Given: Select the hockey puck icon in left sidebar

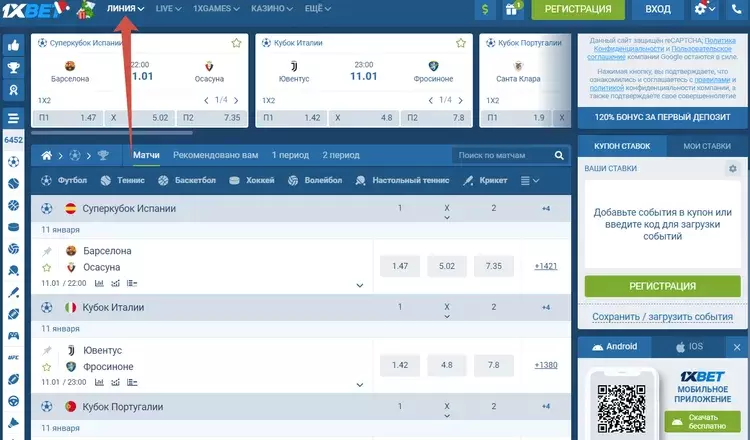Looking at the screenshot, I should click(13, 227).
